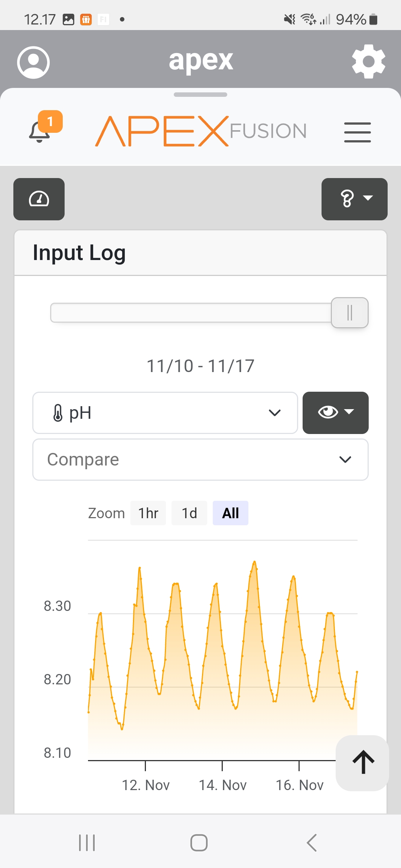Click the date range slider handle
Viewport: 401px width, 868px height.
pyautogui.click(x=349, y=313)
